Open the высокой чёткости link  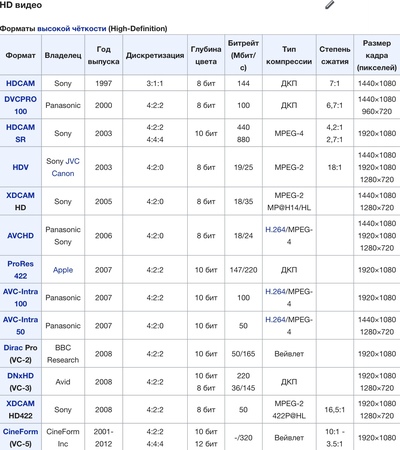pyautogui.click(x=72, y=29)
